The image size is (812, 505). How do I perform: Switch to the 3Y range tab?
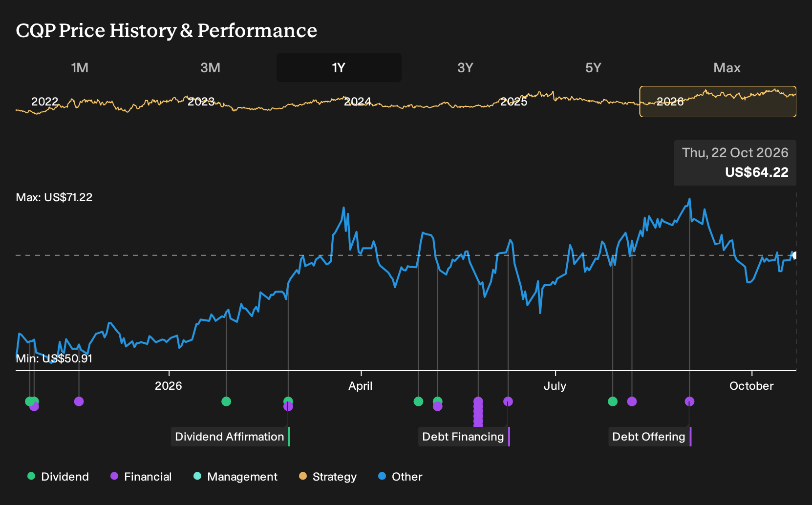pos(465,67)
